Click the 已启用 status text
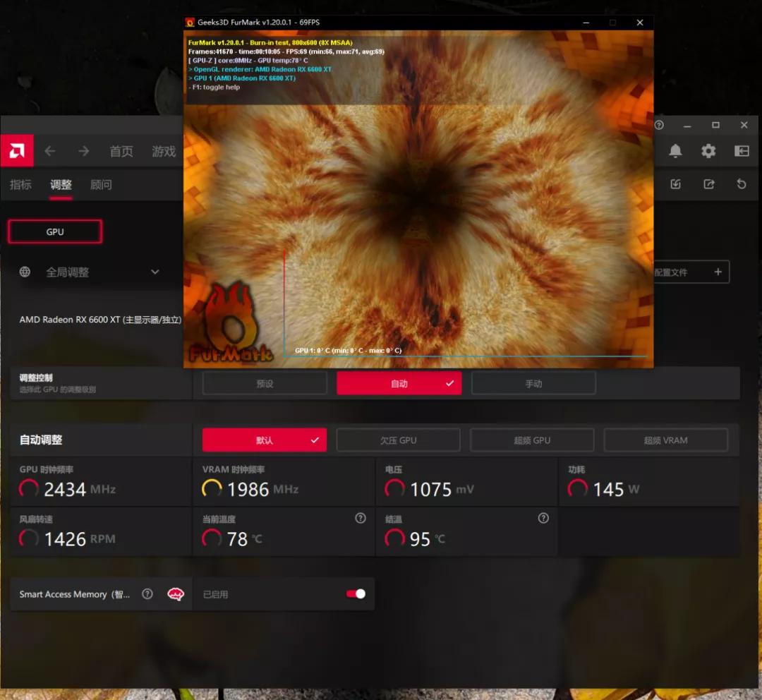This screenshot has width=762, height=700. [215, 594]
